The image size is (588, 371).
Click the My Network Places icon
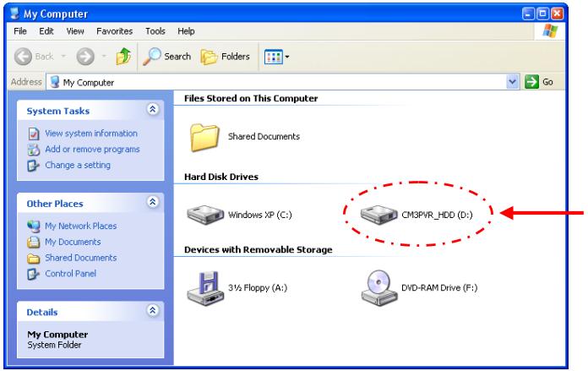(x=34, y=226)
